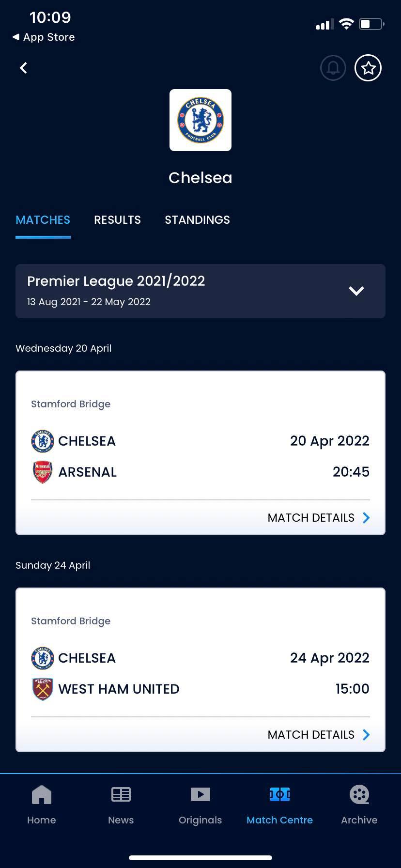
Task: Select the Match Centre pitch icon
Action: pos(280,794)
